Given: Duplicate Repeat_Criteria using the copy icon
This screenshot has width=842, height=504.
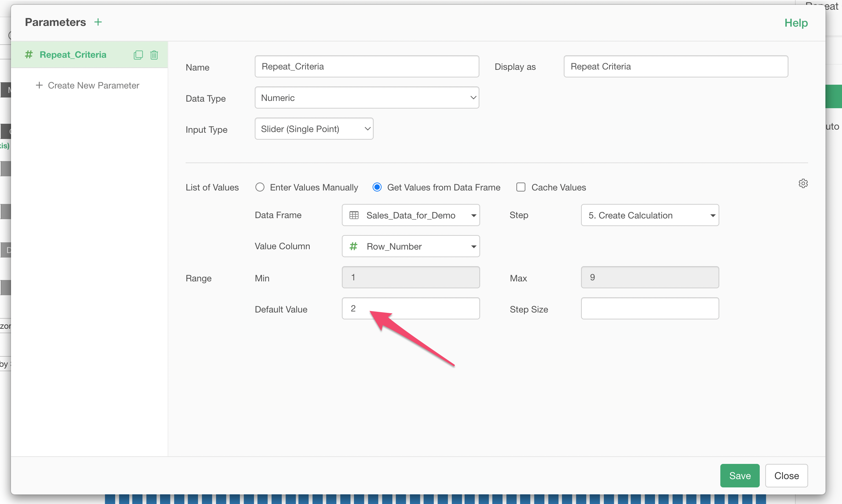Looking at the screenshot, I should (138, 55).
